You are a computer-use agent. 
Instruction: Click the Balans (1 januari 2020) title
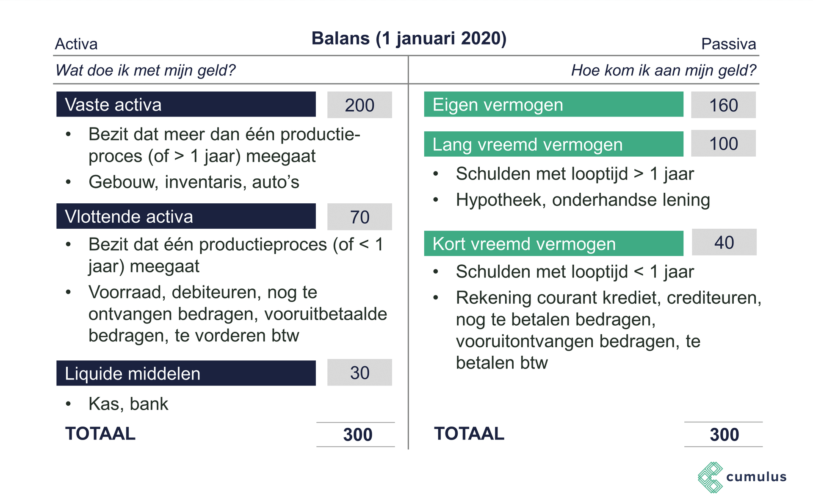coord(409,38)
